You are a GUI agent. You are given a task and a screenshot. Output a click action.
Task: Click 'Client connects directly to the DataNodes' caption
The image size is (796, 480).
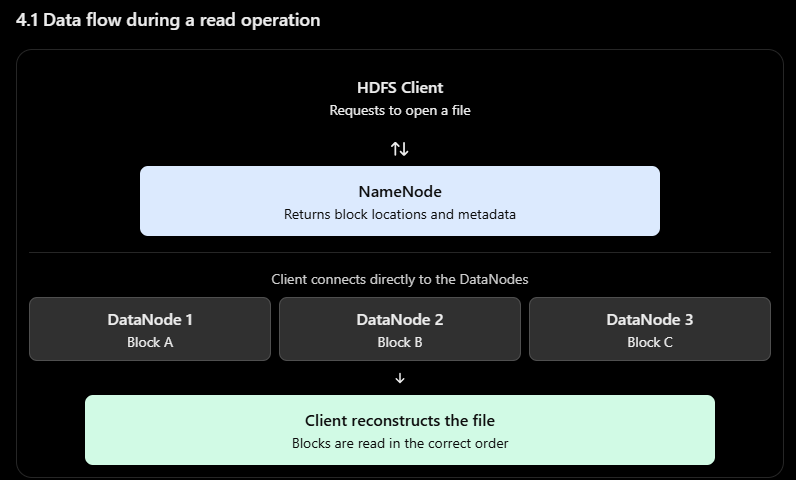click(400, 280)
